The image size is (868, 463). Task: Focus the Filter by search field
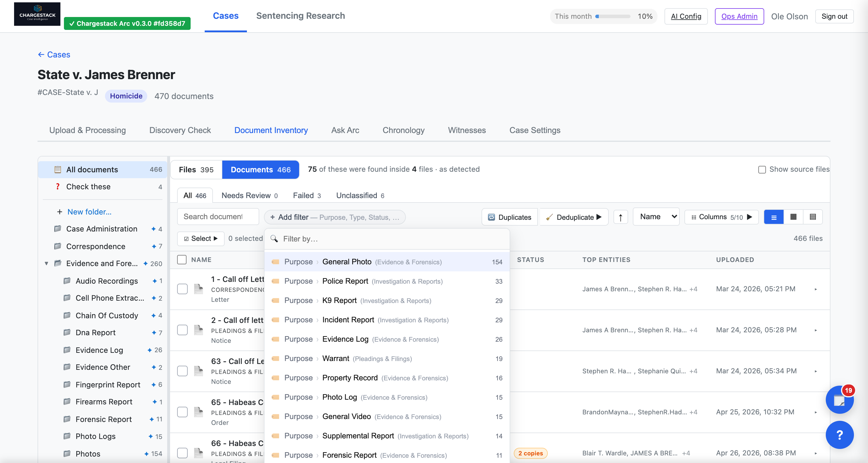387,239
